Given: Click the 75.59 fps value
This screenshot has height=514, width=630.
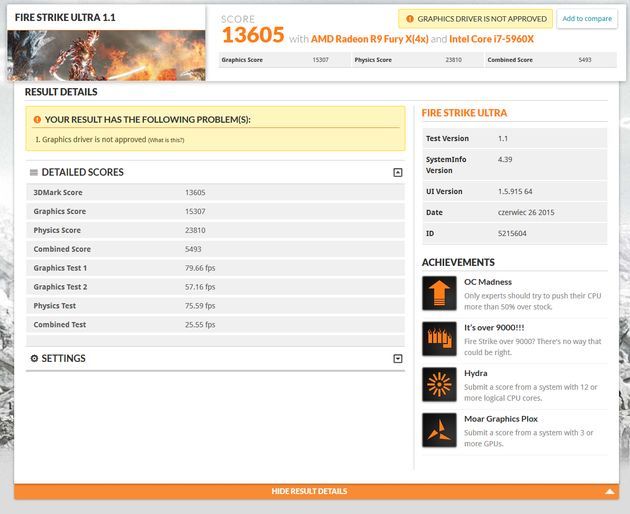Looking at the screenshot, I should 200,306.
